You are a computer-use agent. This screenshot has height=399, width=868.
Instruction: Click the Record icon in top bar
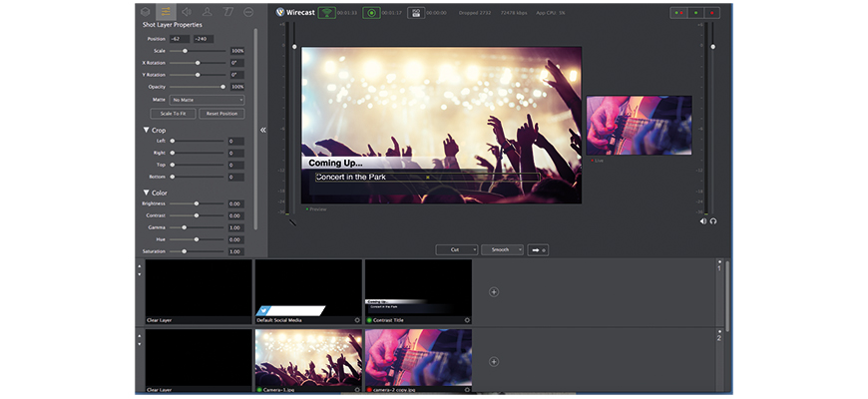[x=371, y=13]
